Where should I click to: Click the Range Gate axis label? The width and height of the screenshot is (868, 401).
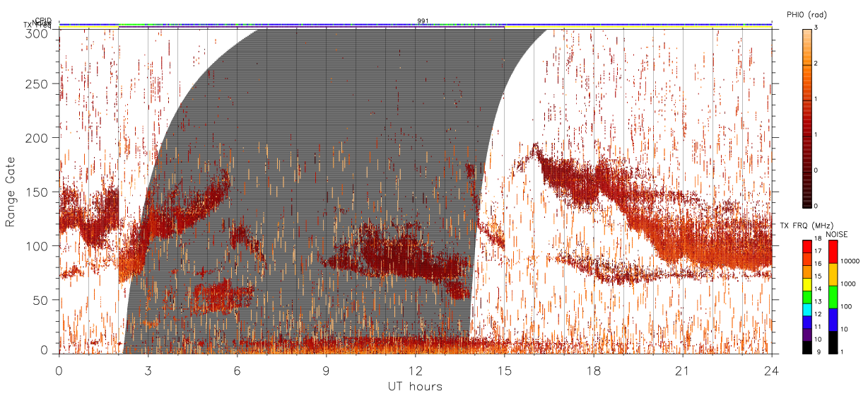tap(11, 192)
